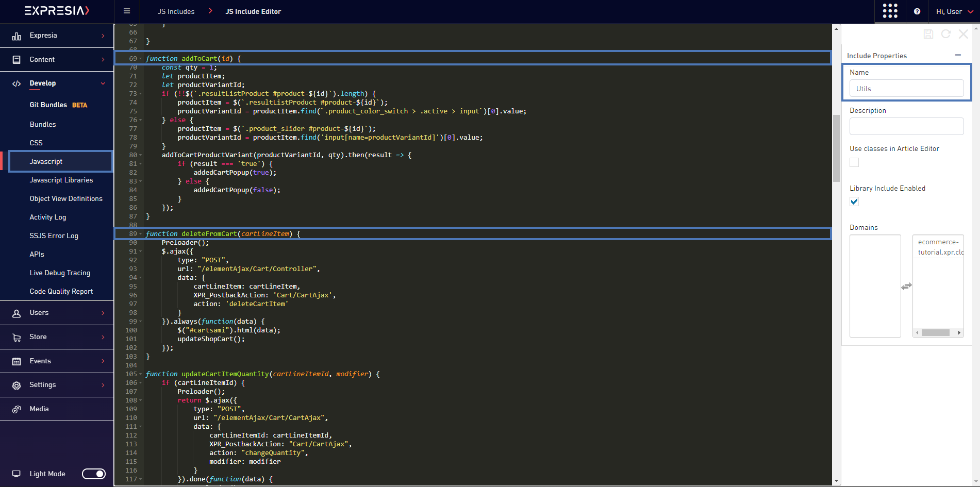Select Code Quality Report menu item

click(x=61, y=291)
